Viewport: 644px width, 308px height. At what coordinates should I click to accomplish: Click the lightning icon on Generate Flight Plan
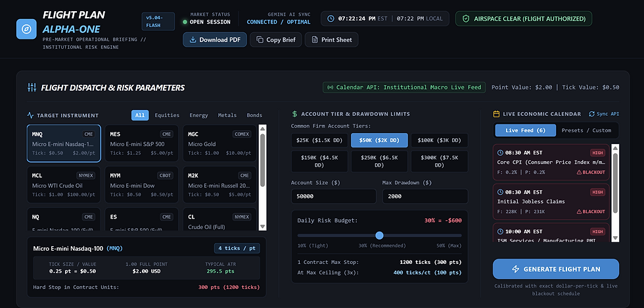(515, 269)
